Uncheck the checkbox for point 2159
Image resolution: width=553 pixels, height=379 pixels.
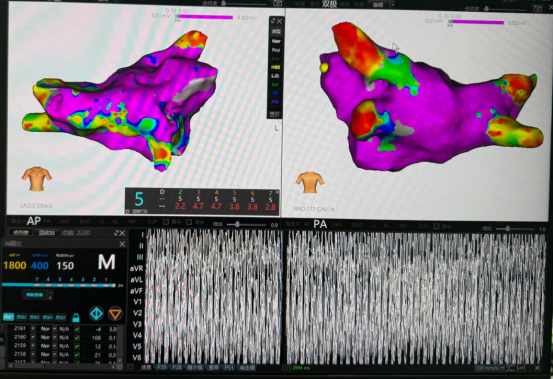click(77, 346)
